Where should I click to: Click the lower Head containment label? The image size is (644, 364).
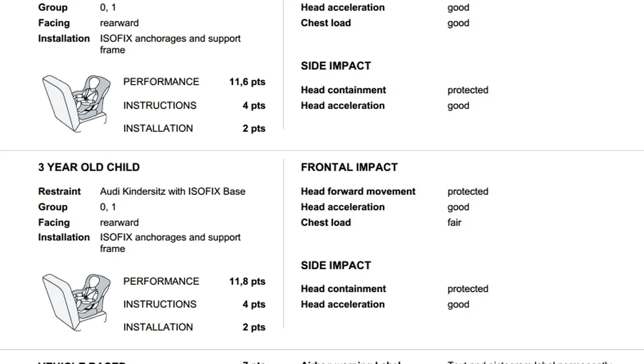point(343,289)
